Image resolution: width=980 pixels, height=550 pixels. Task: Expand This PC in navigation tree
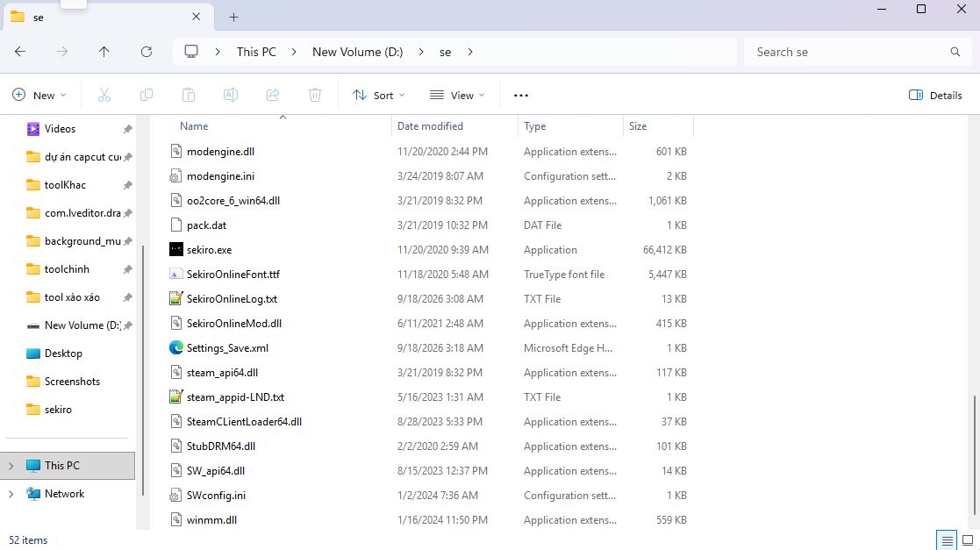[11, 466]
